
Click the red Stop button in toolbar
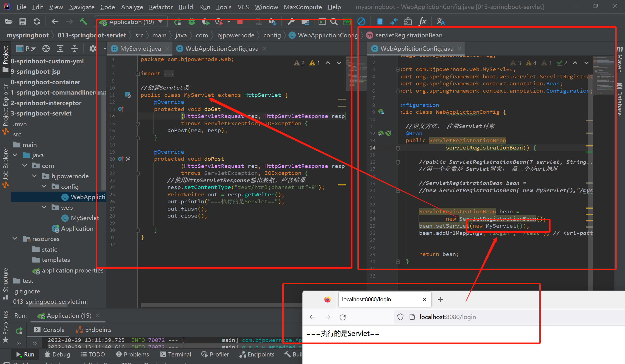pos(240,22)
